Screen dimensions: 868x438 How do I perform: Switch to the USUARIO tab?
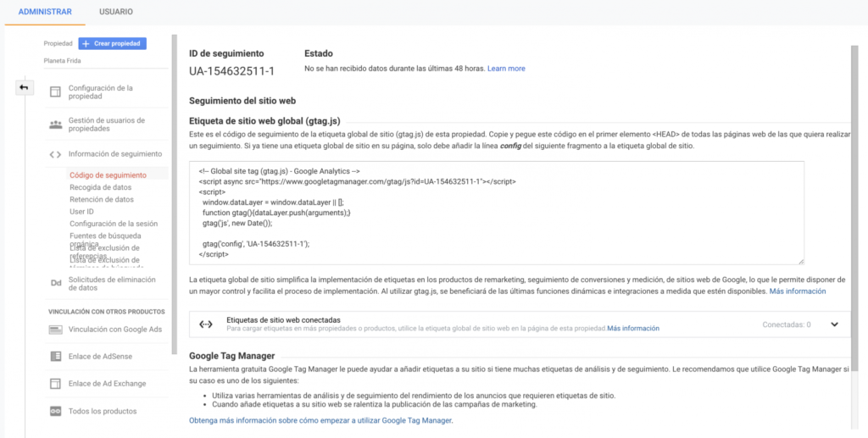(115, 11)
